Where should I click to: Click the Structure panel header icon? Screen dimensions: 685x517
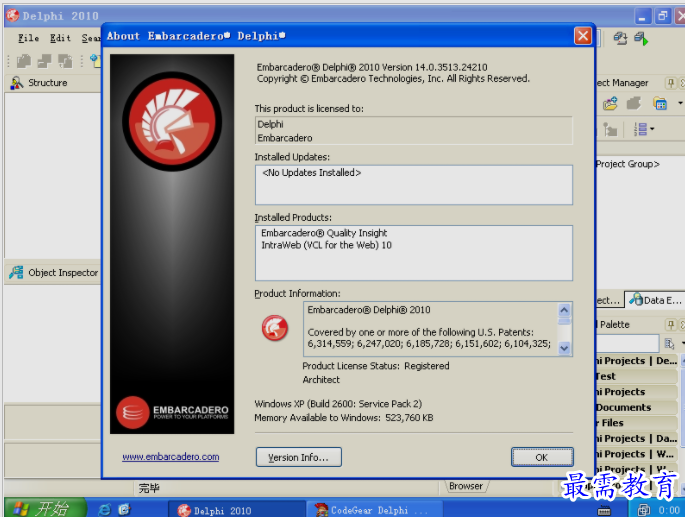pyautogui.click(x=17, y=83)
